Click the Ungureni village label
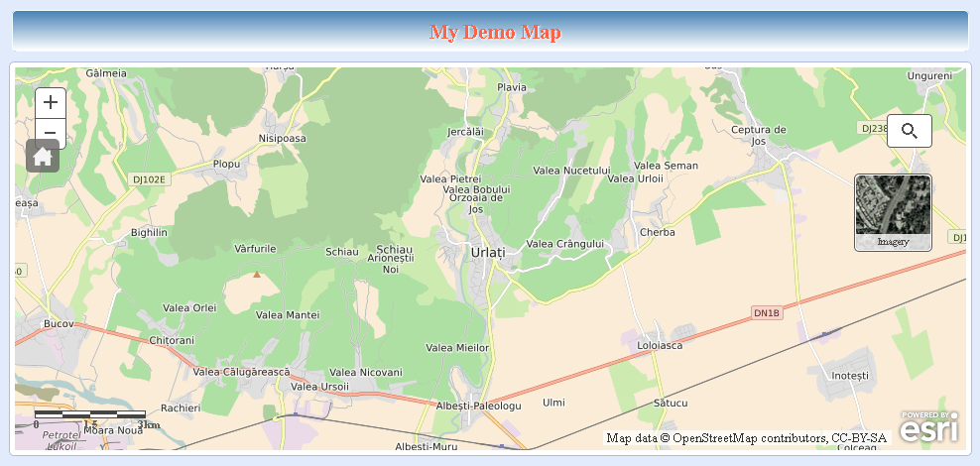The height and width of the screenshot is (466, 980). tap(929, 75)
